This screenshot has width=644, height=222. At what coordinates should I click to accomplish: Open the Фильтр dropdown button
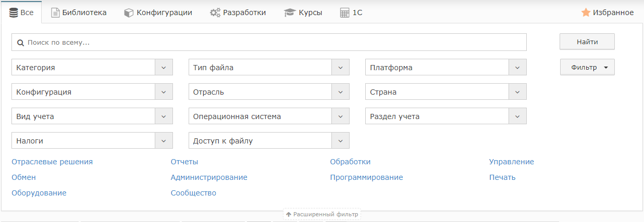(x=587, y=67)
